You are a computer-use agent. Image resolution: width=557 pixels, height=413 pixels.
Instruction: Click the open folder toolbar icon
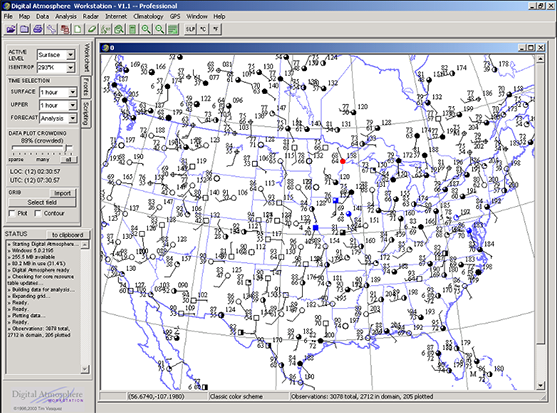(11, 29)
